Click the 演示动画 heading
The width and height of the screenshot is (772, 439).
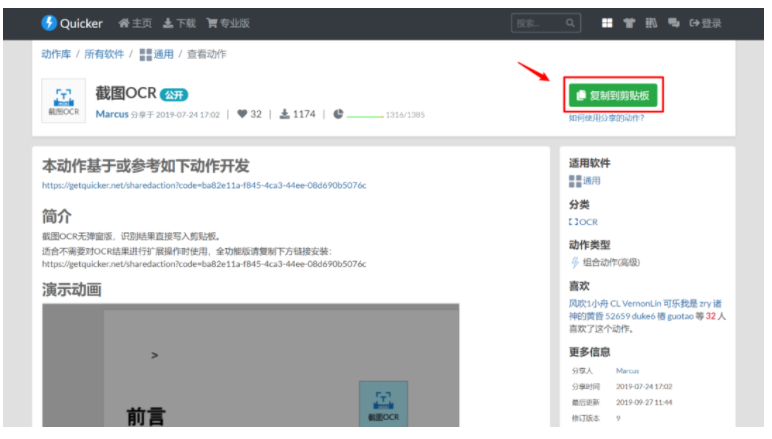(72, 289)
